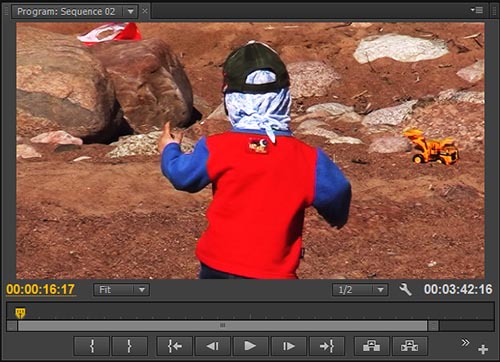This screenshot has height=362, width=500.
Task: Close the Program: Sequence 02 tab
Action: point(145,11)
